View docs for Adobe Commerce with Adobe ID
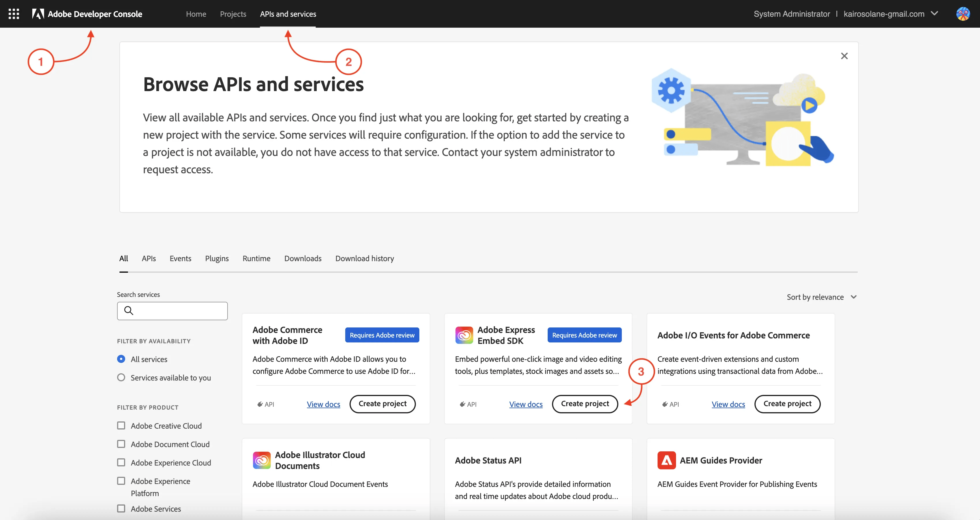Screen dimensions: 980x520 pyautogui.click(x=323, y=404)
